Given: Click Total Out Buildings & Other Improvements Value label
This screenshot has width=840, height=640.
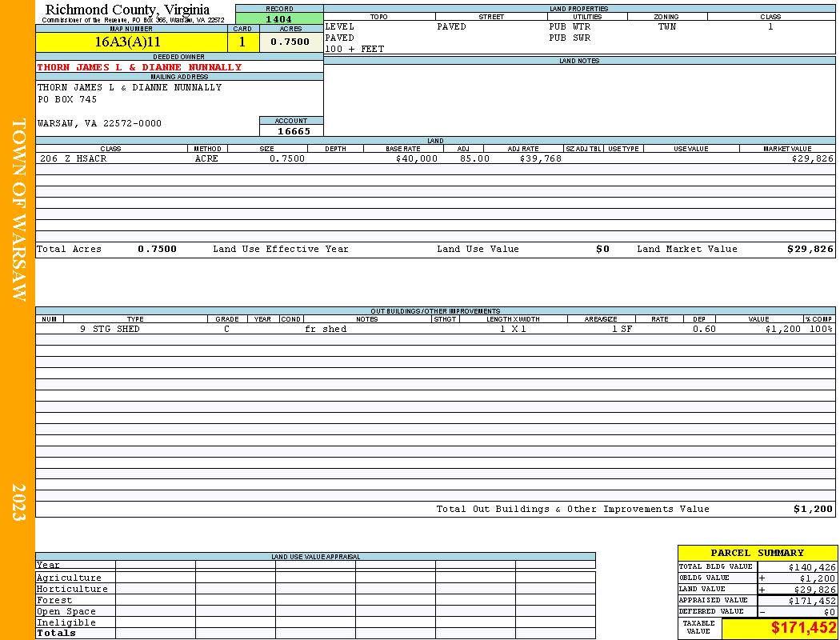Looking at the screenshot, I should pos(573,510).
